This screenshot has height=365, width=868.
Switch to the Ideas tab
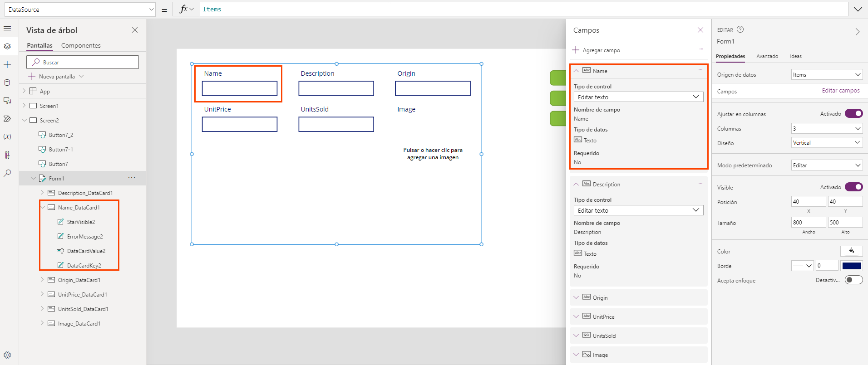tap(796, 56)
